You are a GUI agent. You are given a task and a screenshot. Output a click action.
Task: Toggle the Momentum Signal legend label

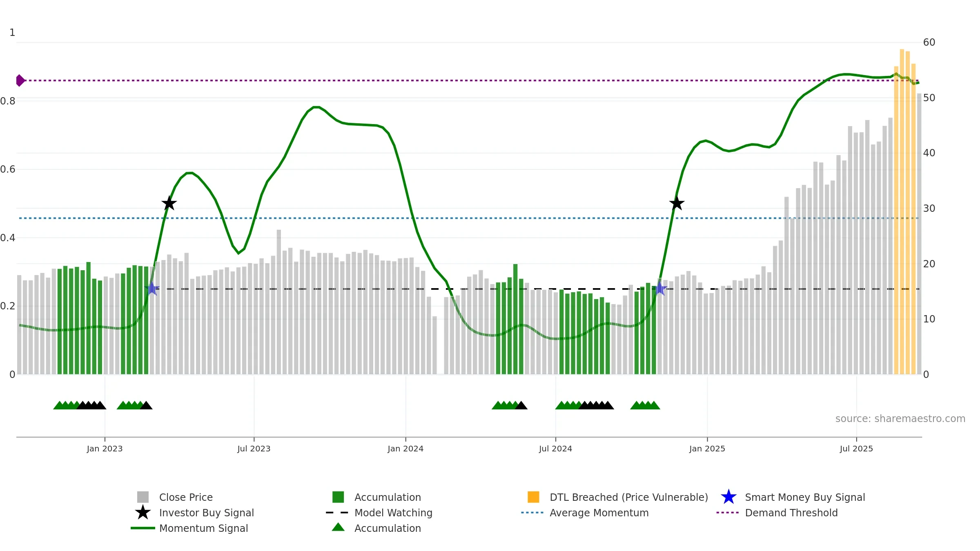pyautogui.click(x=204, y=528)
